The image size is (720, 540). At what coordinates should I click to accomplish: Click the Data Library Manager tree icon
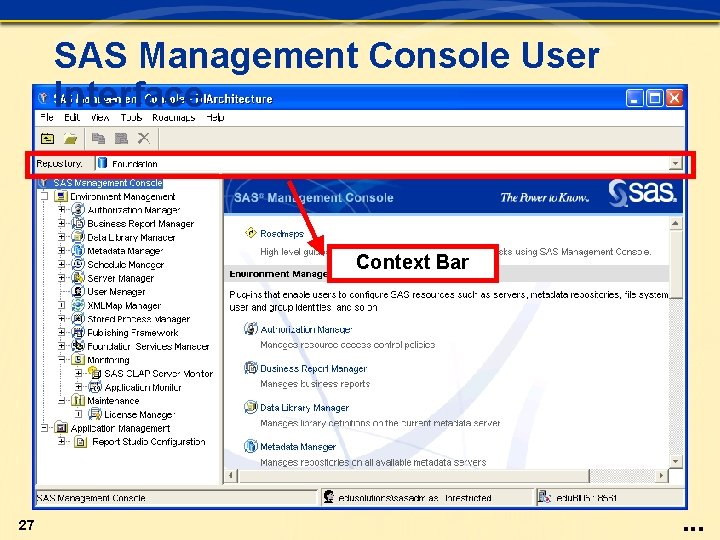tap(78, 237)
